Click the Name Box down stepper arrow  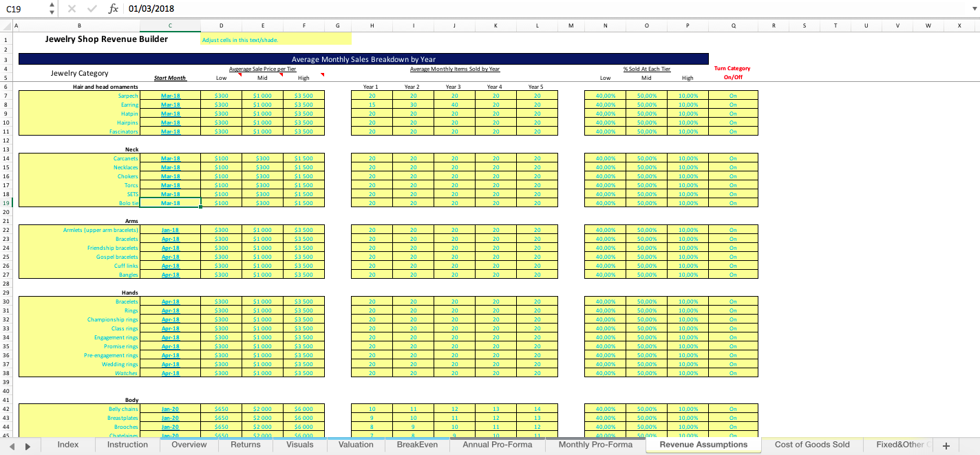(x=51, y=12)
